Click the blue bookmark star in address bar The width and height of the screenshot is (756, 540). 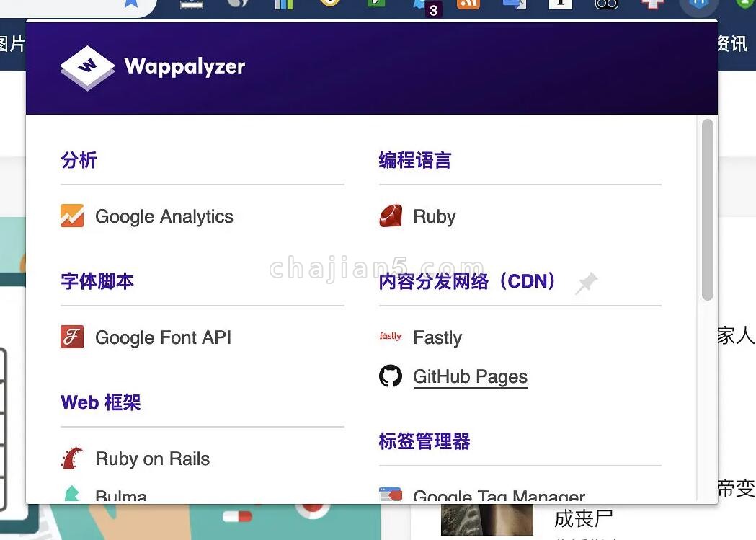(x=130, y=3)
